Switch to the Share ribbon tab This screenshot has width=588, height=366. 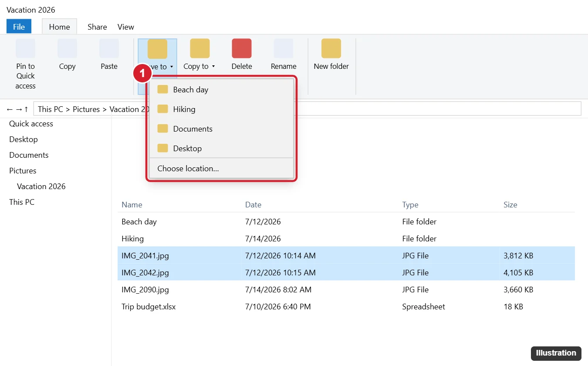tap(97, 27)
